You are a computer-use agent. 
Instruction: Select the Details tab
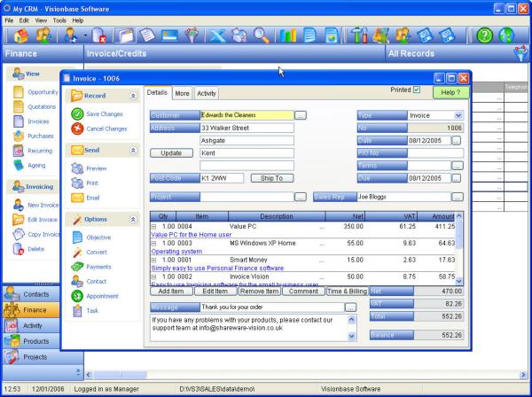(157, 93)
